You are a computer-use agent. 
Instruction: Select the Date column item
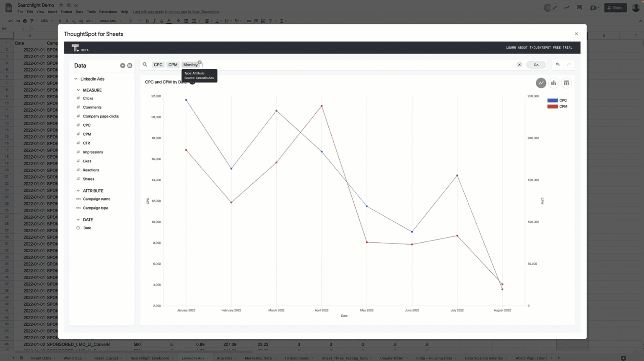[x=87, y=228]
